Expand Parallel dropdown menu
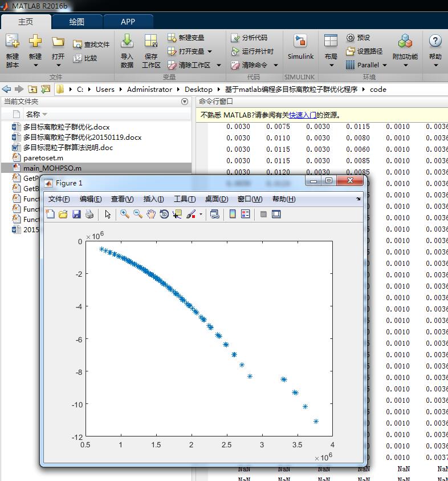The width and height of the screenshot is (448, 481). click(385, 65)
